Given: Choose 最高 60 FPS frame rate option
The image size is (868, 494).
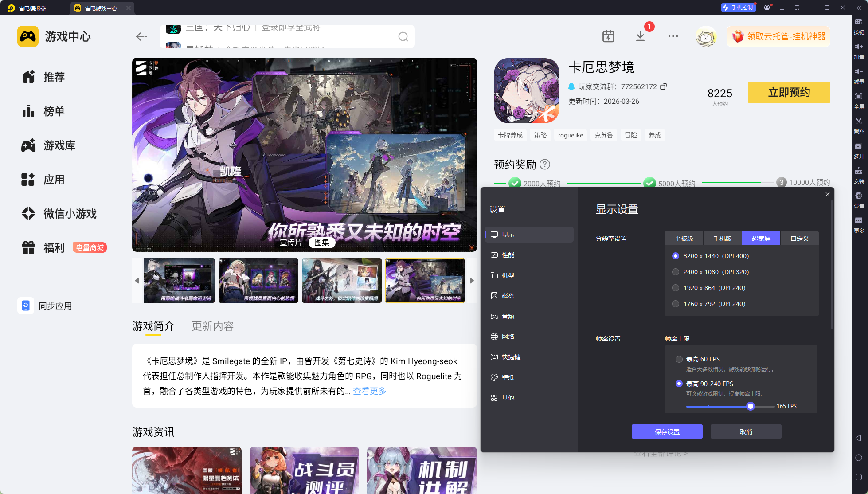Looking at the screenshot, I should (679, 359).
